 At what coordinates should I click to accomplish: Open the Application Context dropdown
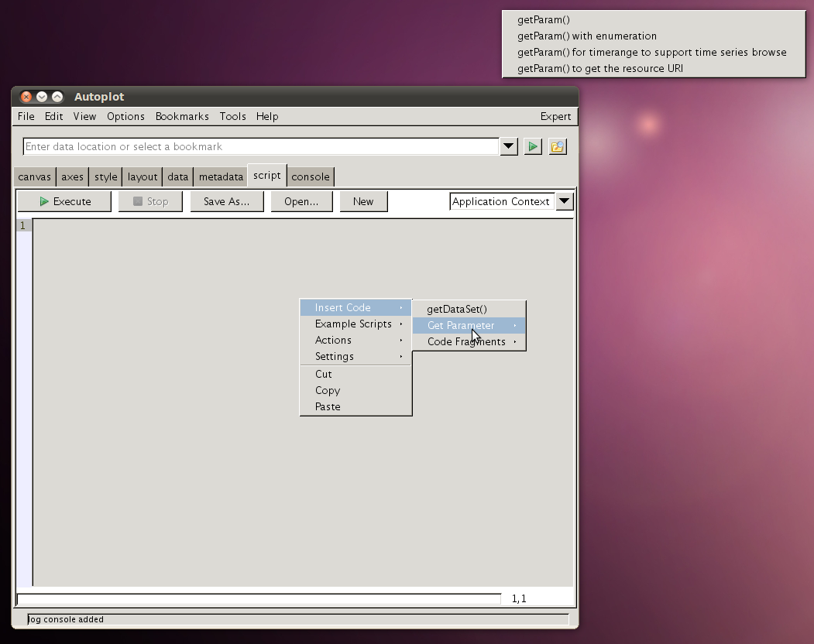click(x=565, y=200)
